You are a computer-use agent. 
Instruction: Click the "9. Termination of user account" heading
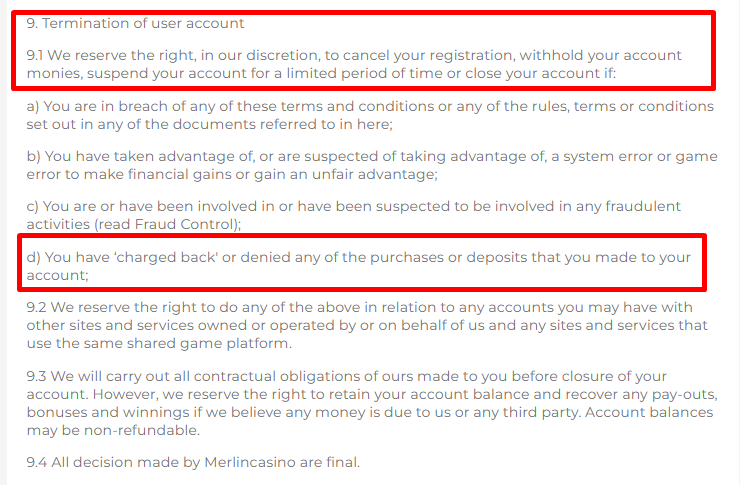pos(136,22)
